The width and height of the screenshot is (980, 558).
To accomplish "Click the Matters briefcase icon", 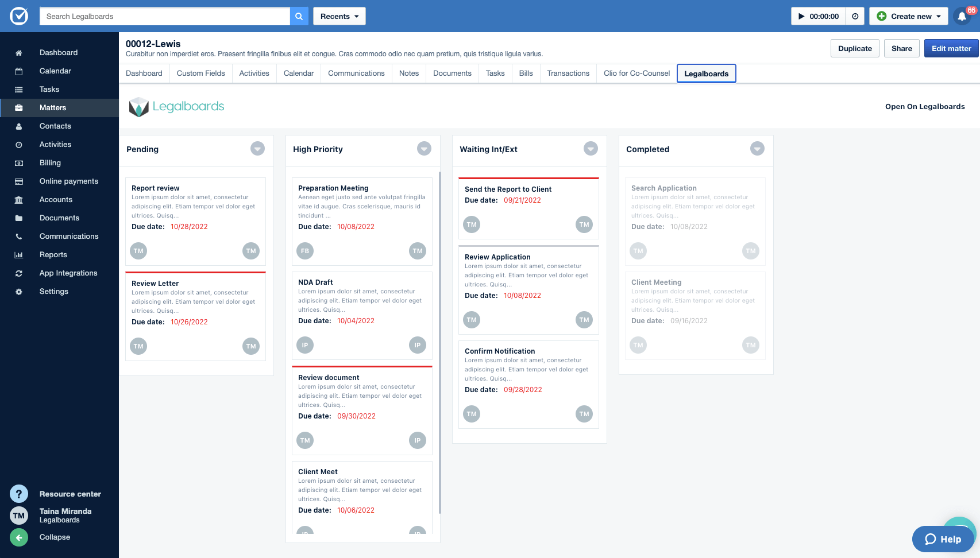I will (x=19, y=108).
